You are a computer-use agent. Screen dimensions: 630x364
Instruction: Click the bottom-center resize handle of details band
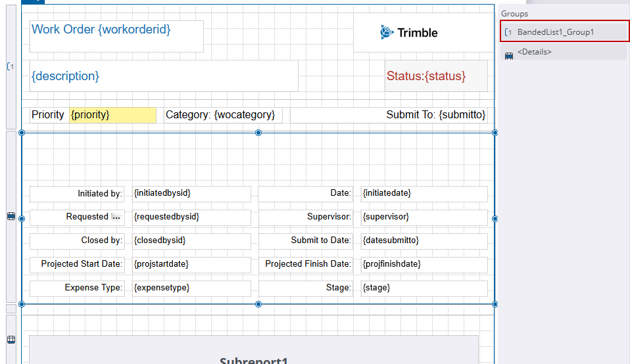[x=258, y=304]
